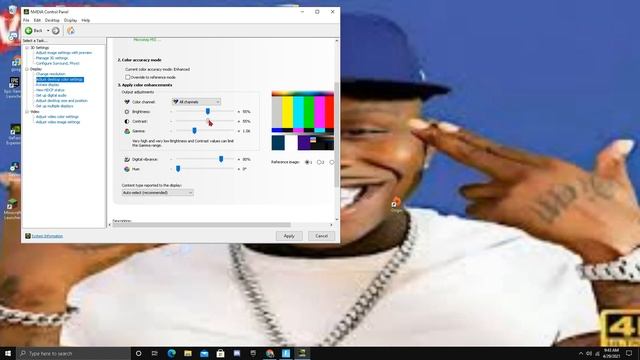This screenshot has width=640, height=360.
Task: Open the Edit menu
Action: click(x=37, y=20)
